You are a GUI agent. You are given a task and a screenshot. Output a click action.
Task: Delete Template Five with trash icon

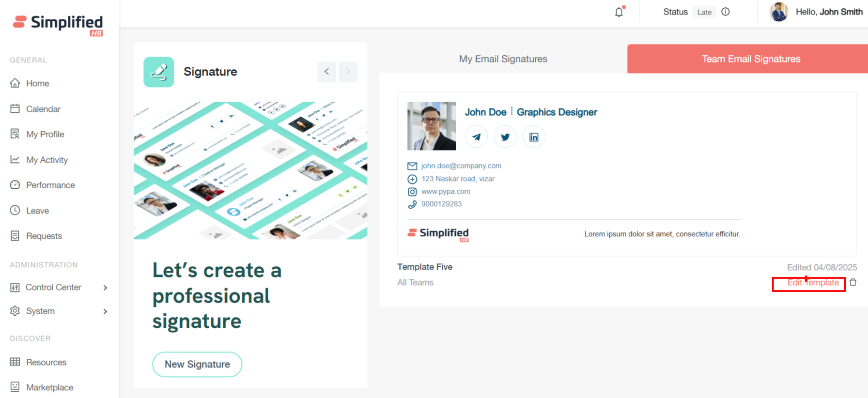[853, 282]
